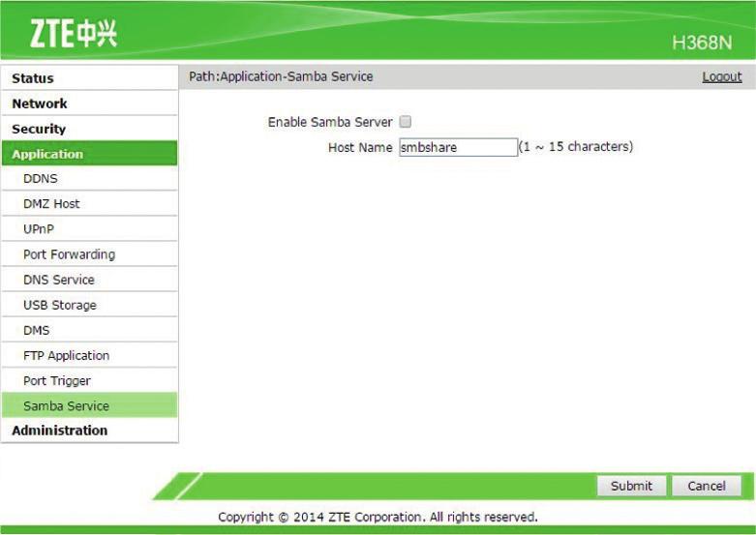This screenshot has height=535, width=756.
Task: Go to the DMS page
Action: pos(90,330)
